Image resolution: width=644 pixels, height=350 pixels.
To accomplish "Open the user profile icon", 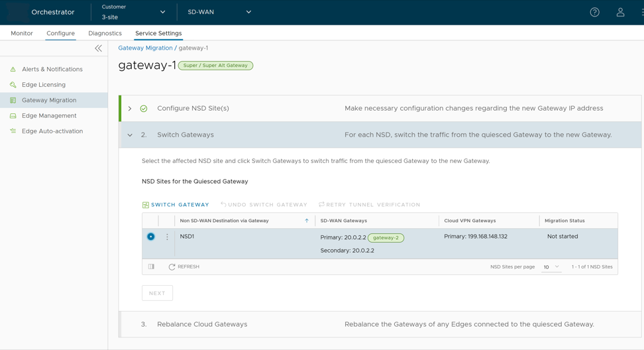I will click(620, 12).
